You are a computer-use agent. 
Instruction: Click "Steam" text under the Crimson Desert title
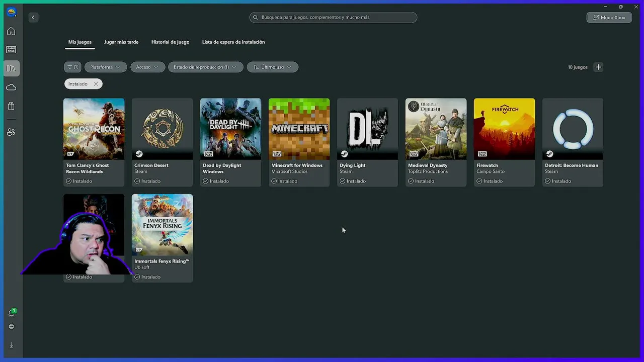tap(141, 171)
